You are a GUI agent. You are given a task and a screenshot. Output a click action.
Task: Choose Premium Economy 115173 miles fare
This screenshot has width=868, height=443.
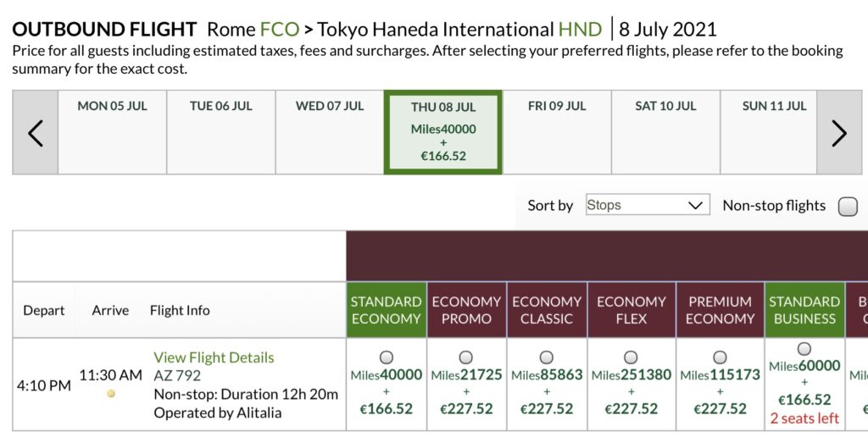coord(720,357)
